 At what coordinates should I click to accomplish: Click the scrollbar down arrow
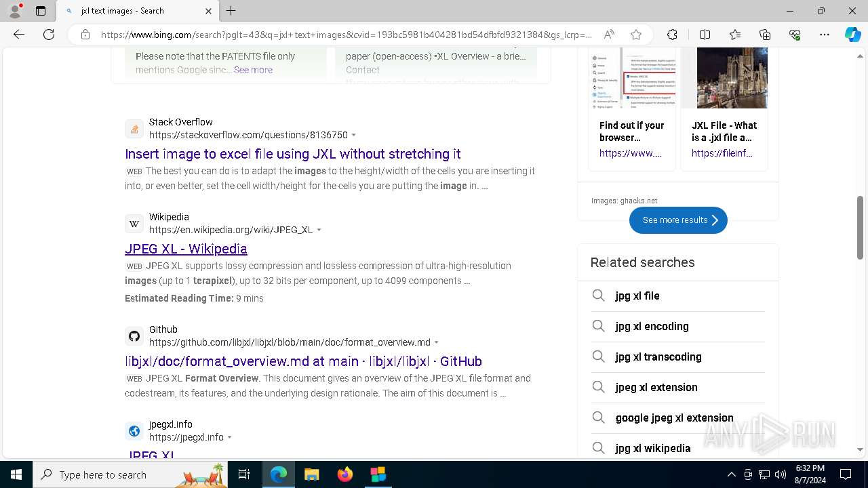[x=860, y=449]
